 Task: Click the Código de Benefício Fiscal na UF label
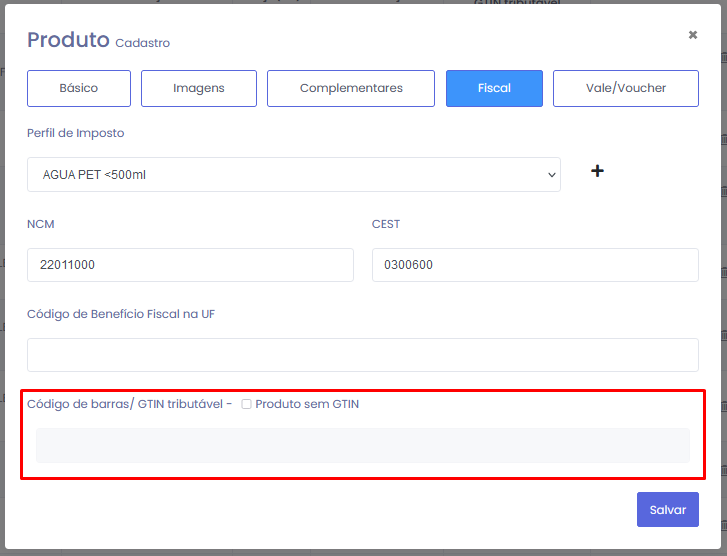[121, 314]
